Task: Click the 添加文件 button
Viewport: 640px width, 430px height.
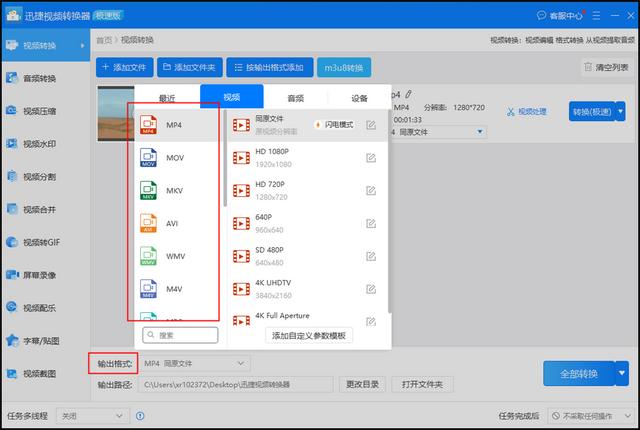Action: click(124, 67)
